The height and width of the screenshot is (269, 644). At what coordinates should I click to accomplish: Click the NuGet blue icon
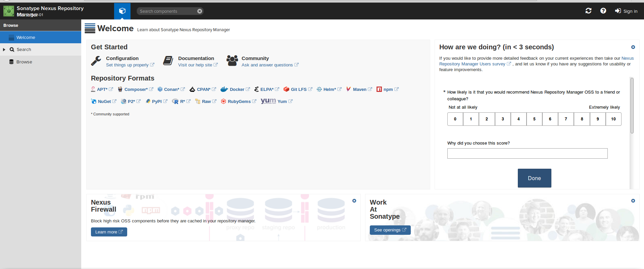tap(94, 101)
